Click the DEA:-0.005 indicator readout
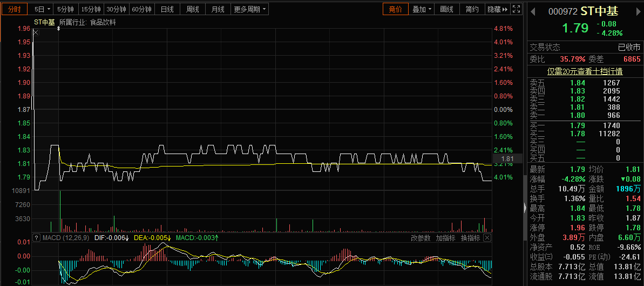This screenshot has width=644, height=286. (152, 238)
